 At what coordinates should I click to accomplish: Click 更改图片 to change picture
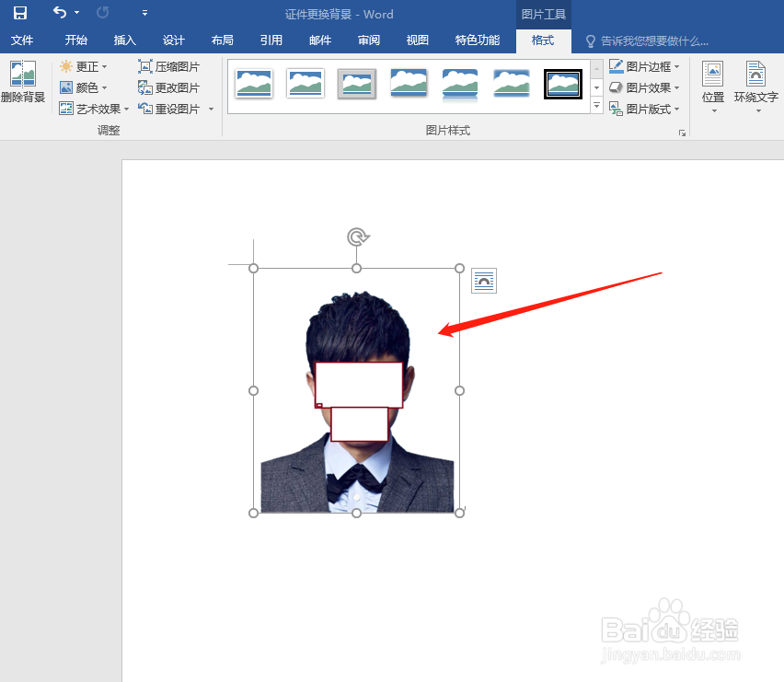(x=169, y=87)
